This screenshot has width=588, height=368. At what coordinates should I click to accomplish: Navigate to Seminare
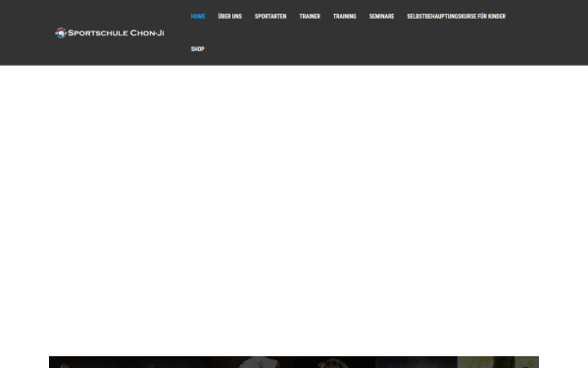click(x=381, y=16)
